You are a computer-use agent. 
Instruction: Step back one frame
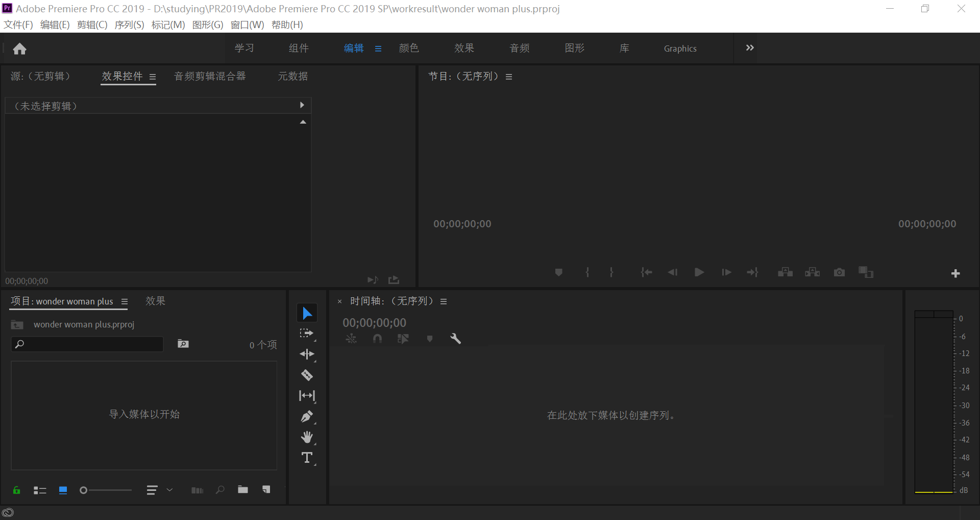673,272
